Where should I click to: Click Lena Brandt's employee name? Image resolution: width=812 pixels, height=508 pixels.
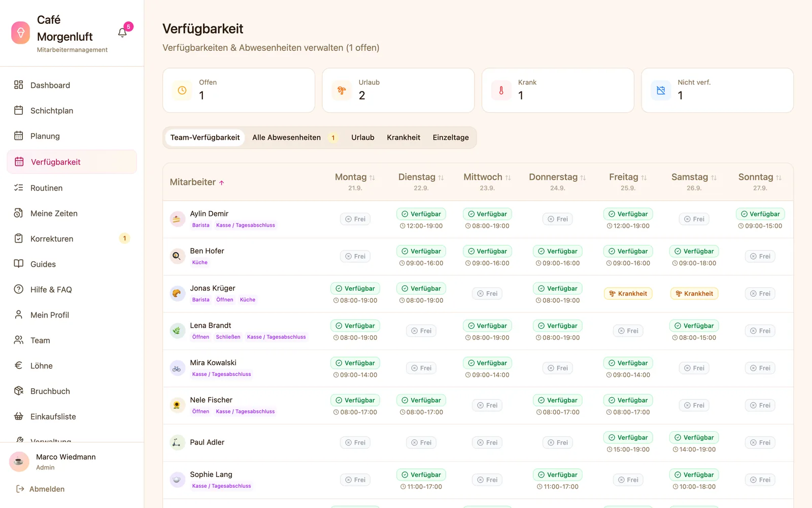click(x=211, y=325)
